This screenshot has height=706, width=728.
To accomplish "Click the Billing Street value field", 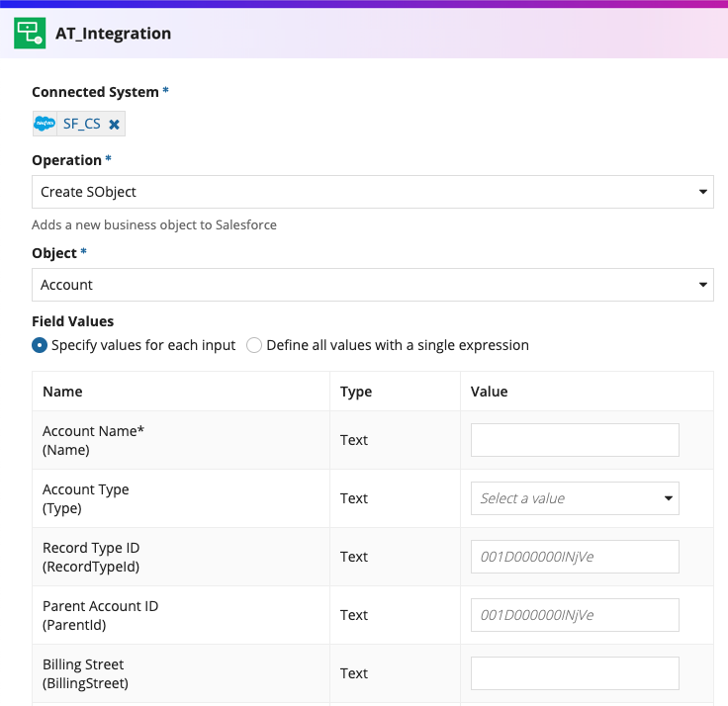I will click(575, 673).
